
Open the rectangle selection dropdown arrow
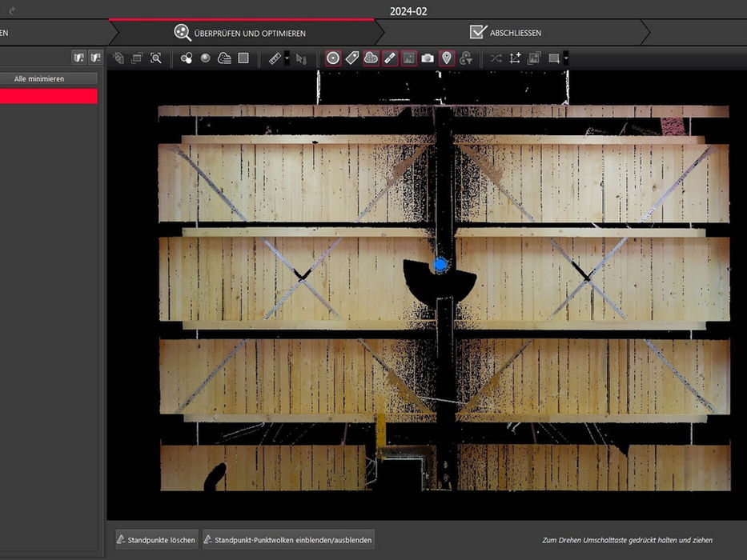tap(566, 58)
